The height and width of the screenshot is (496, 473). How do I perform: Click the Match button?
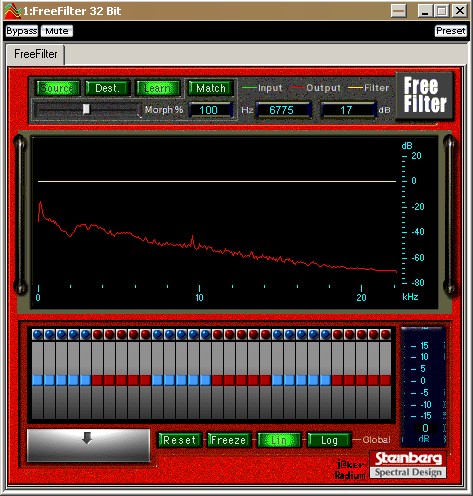211,88
